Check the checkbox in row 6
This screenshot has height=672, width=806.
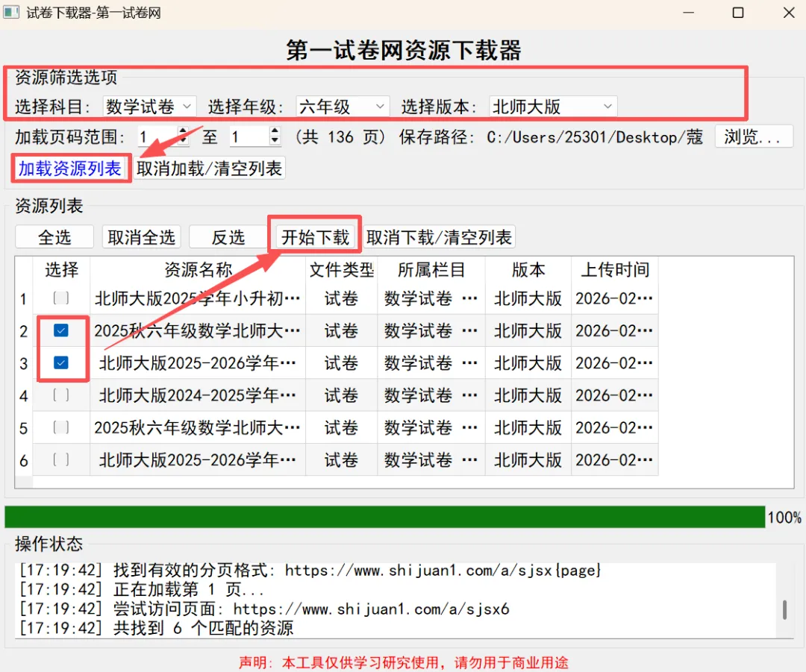60,460
